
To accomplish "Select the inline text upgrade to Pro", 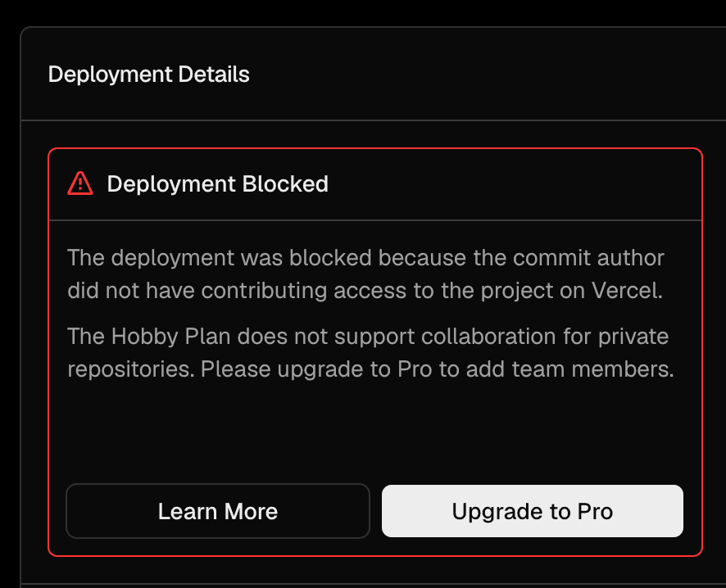I will coord(354,370).
